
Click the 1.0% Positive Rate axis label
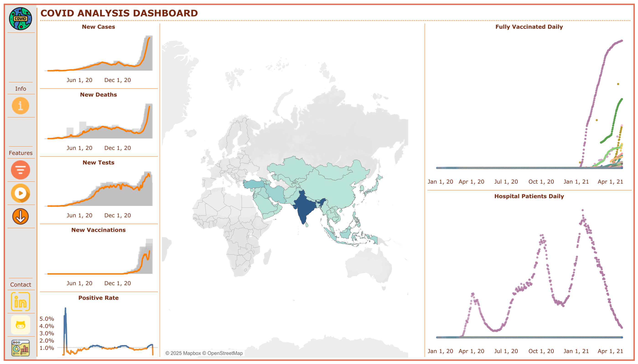47,348
